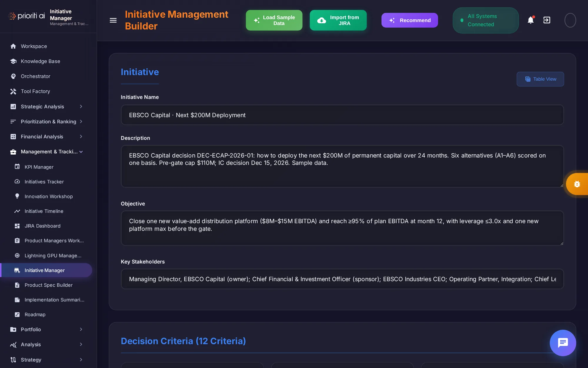Click the JIRA Dashboard grid icon

click(17, 226)
